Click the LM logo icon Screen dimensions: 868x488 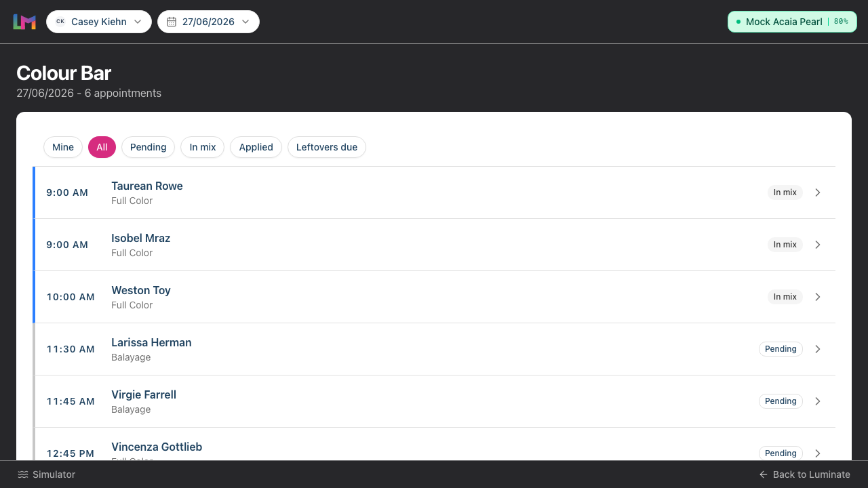click(24, 22)
